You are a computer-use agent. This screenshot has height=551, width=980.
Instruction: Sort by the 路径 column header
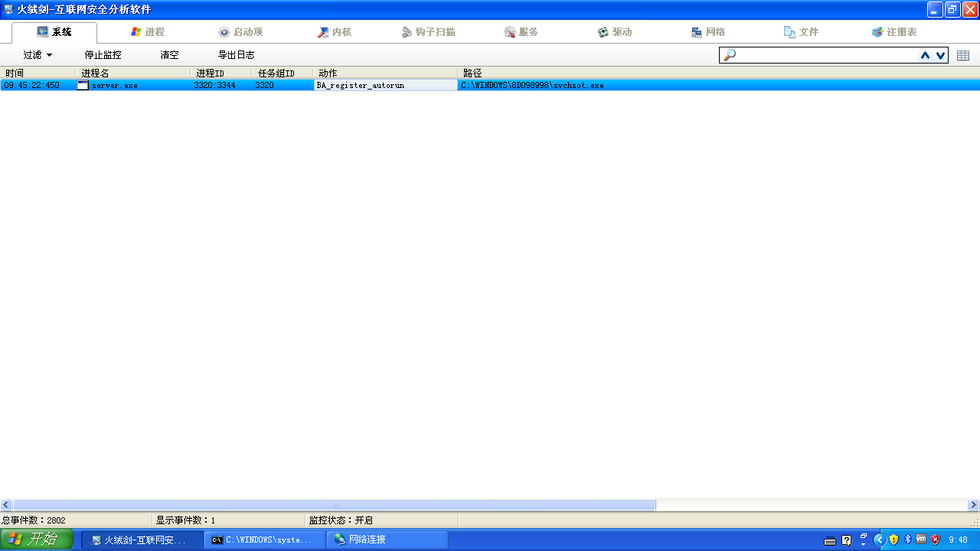tap(719, 73)
